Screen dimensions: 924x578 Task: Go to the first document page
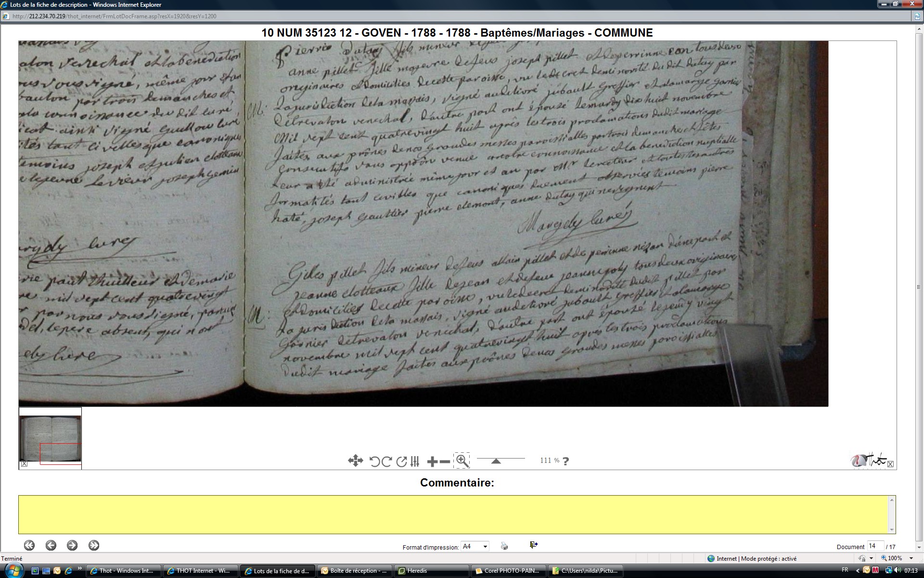pos(29,545)
